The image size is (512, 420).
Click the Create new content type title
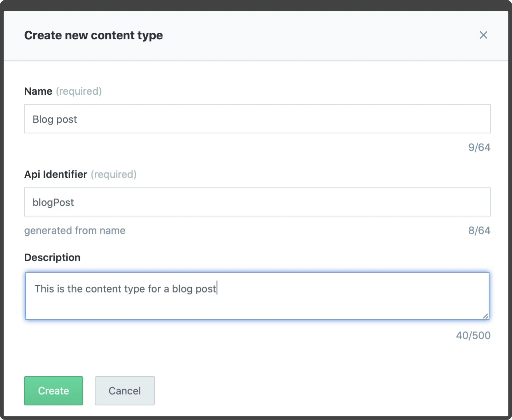point(94,35)
